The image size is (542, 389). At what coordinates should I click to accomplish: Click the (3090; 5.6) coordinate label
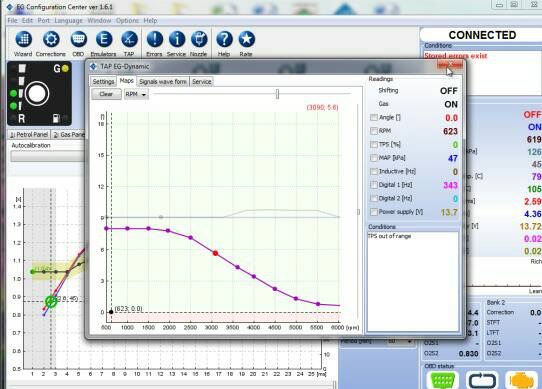pos(322,108)
